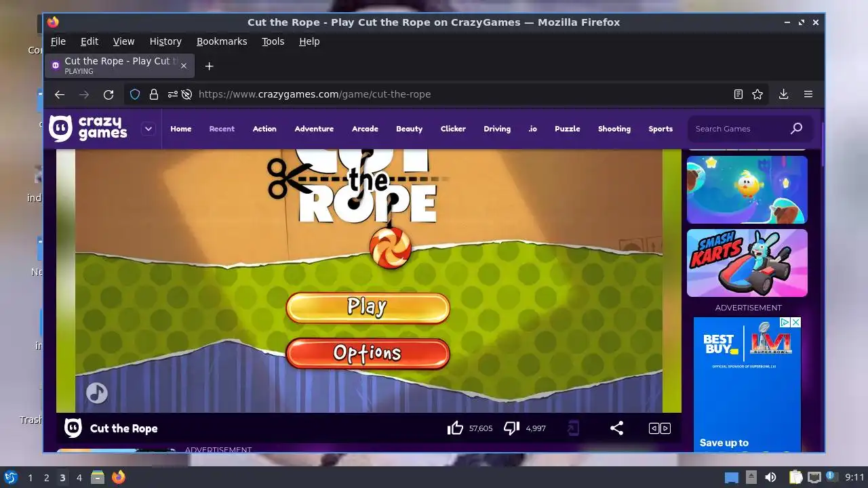Open the taskbar file manager icon
Viewport: 868px width, 488px height.
tap(98, 477)
